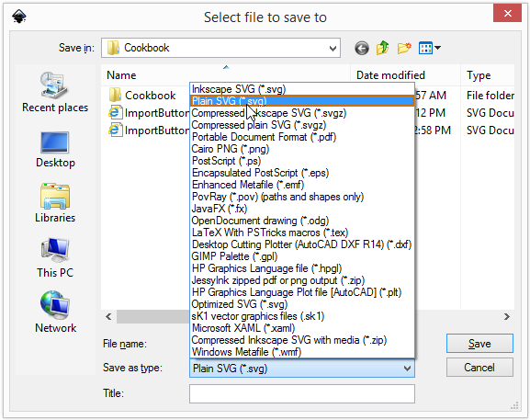Select the Cookbook folder name
Image resolution: width=530 pixels, height=420 pixels.
tap(150, 96)
